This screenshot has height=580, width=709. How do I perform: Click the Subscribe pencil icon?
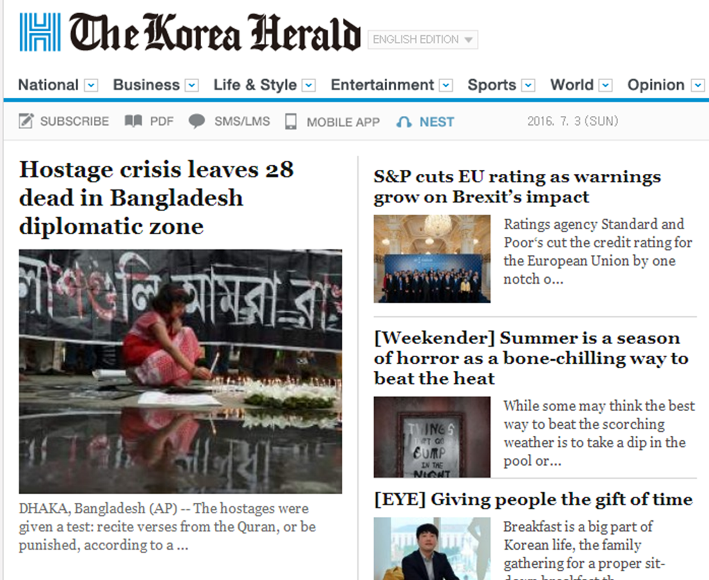click(x=26, y=121)
